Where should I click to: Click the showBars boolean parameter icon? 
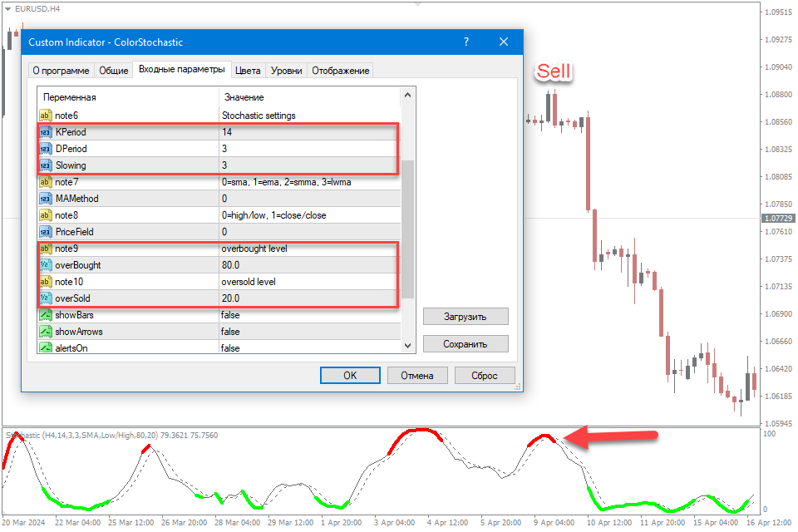(x=46, y=315)
